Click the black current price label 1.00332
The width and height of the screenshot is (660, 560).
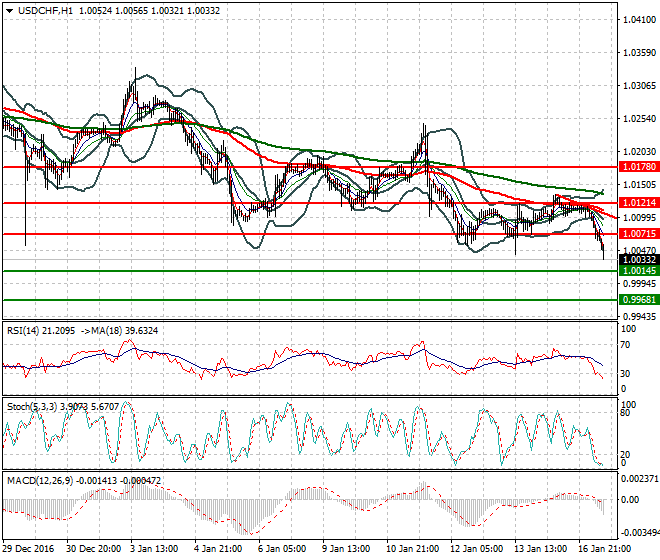pyautogui.click(x=636, y=259)
